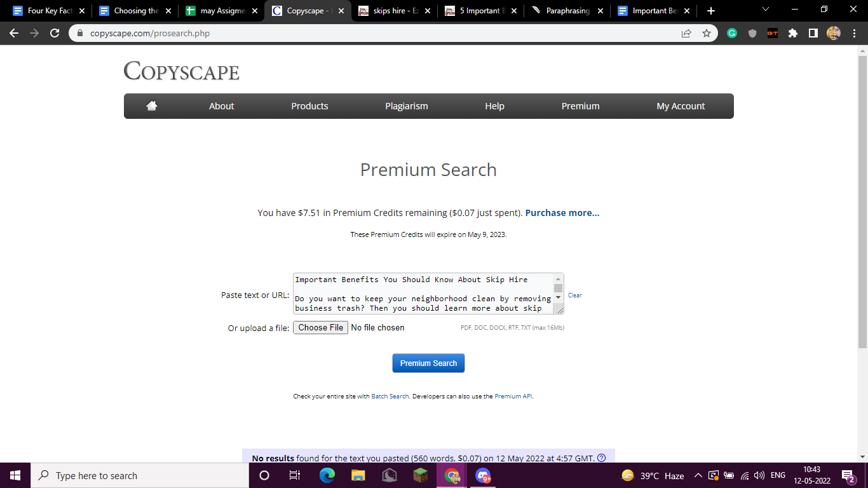This screenshot has height=488, width=868.
Task: Show hidden tray icons chevron
Action: 698,475
